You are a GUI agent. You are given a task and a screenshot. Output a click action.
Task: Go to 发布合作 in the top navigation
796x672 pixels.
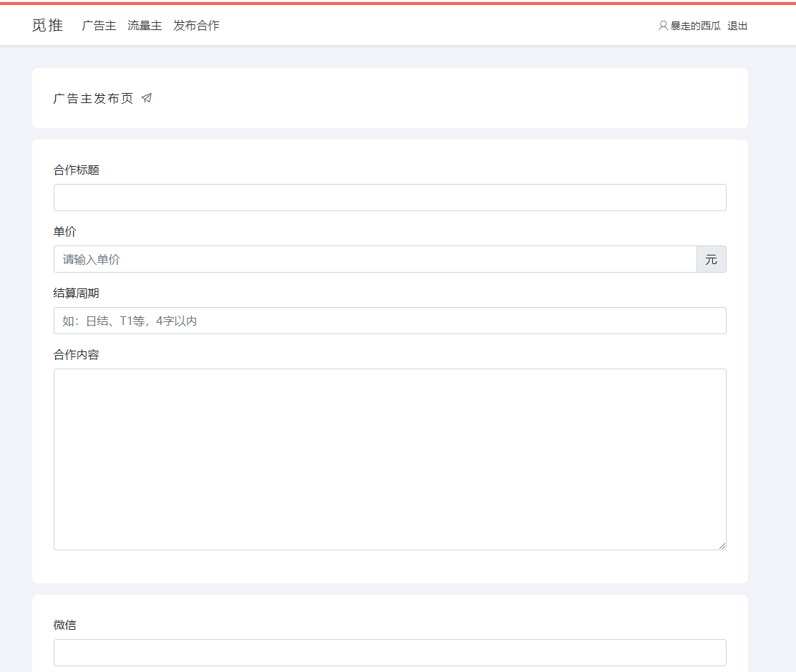click(x=196, y=26)
